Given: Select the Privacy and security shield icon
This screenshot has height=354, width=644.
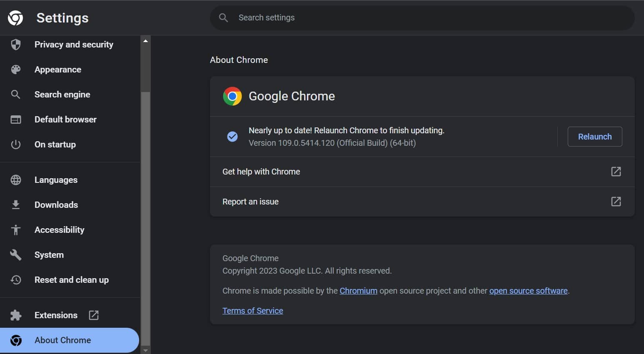Looking at the screenshot, I should tap(15, 45).
